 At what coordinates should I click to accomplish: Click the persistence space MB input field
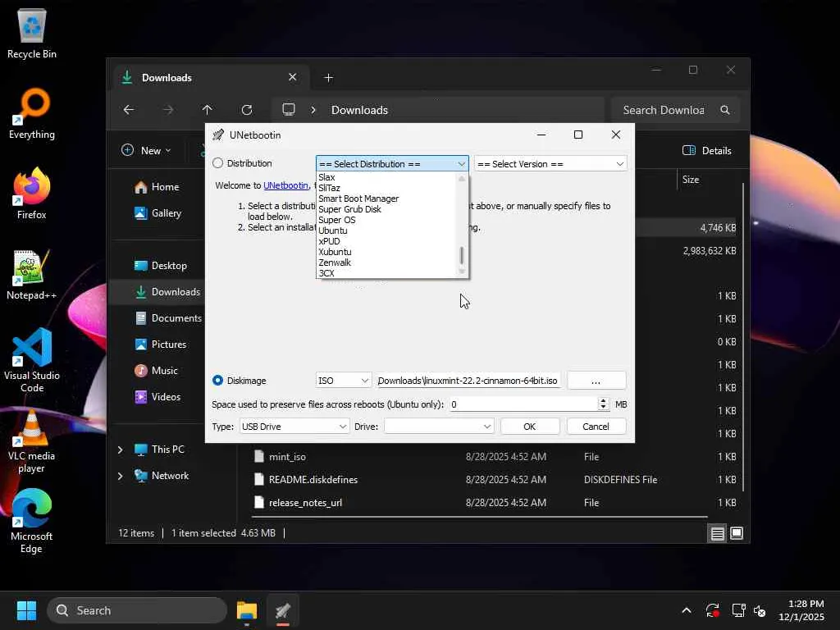coord(523,404)
